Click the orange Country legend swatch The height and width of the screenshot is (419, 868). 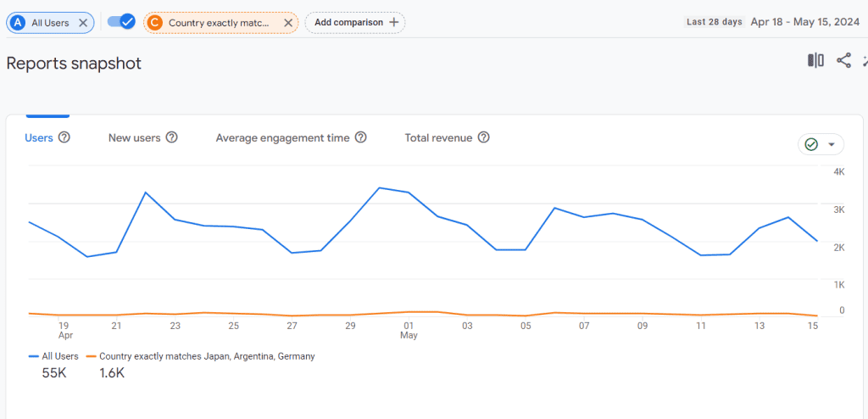92,357
